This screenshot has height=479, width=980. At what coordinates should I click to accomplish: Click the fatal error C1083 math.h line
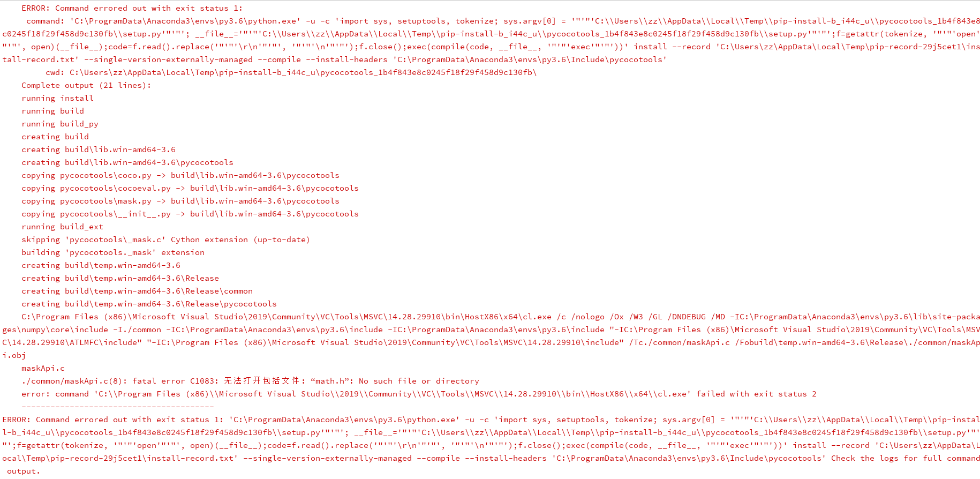[x=250, y=381]
